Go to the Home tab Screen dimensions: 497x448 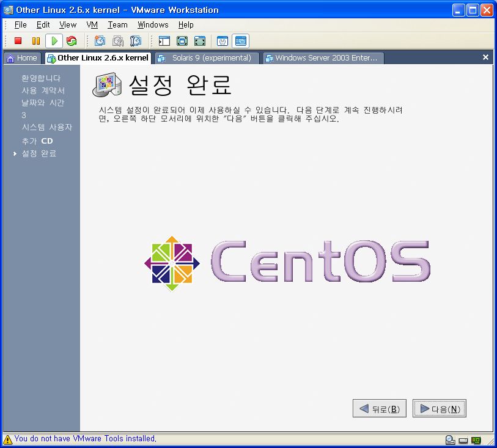22,58
